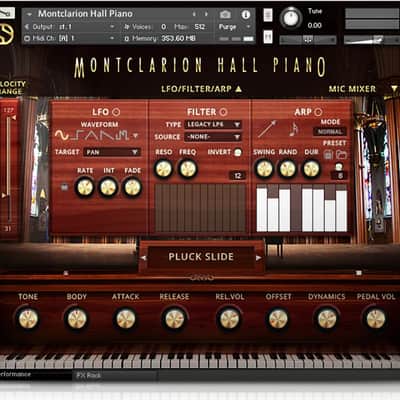Adjust the main volume slider

click(x=372, y=40)
